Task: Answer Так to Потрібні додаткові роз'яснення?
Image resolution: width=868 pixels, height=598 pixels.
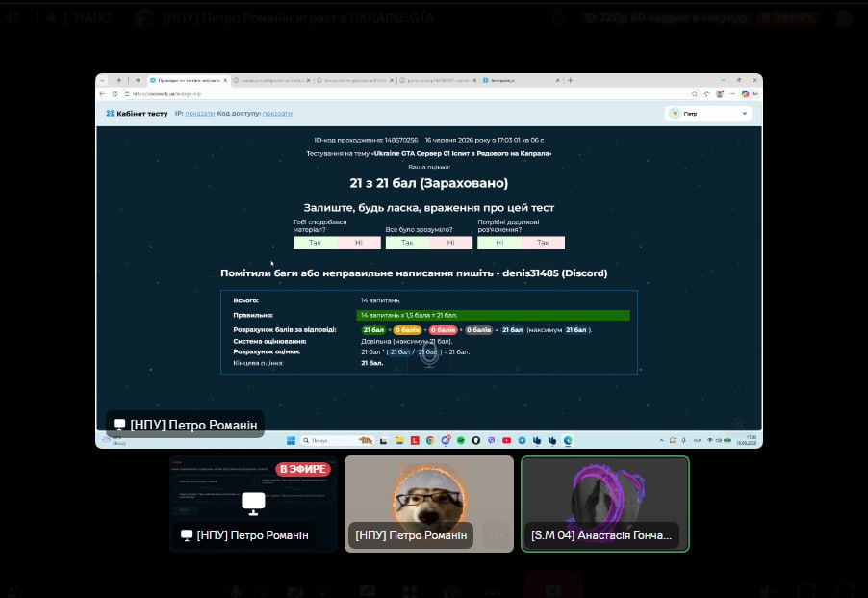Action: pyautogui.click(x=543, y=243)
